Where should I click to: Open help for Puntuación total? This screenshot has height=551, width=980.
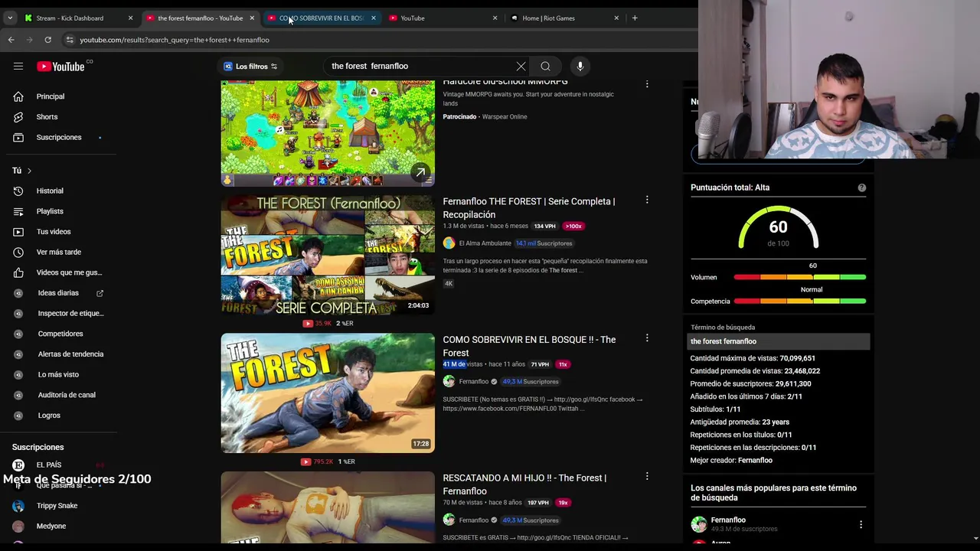click(862, 187)
